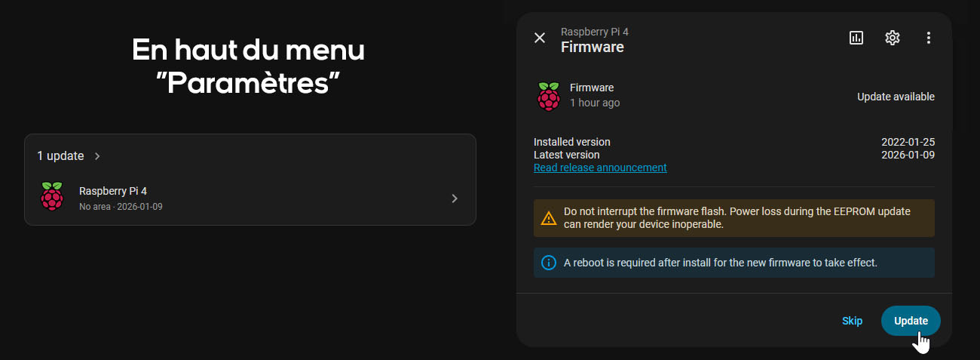Start the firmware install with Update button
The image size is (980, 360).
coord(911,321)
